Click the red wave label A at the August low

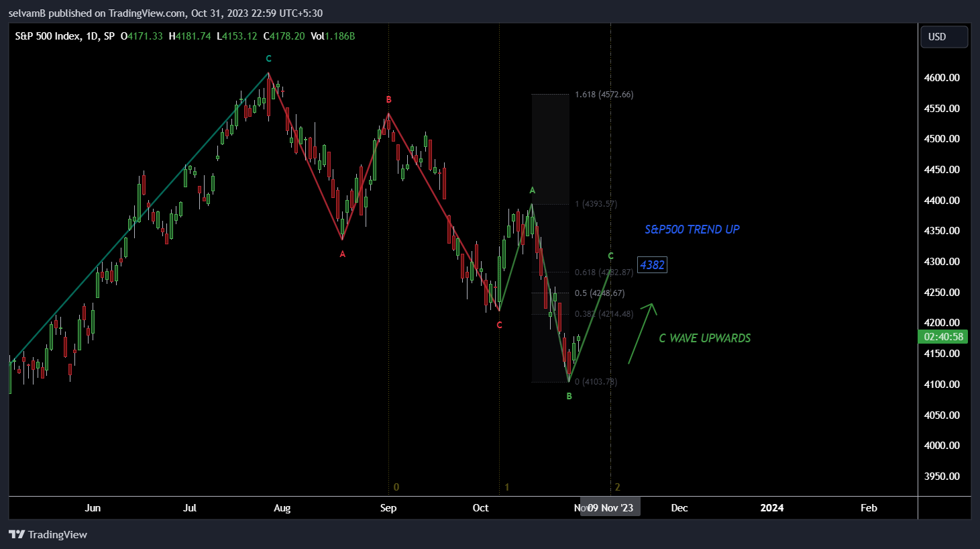tap(343, 254)
